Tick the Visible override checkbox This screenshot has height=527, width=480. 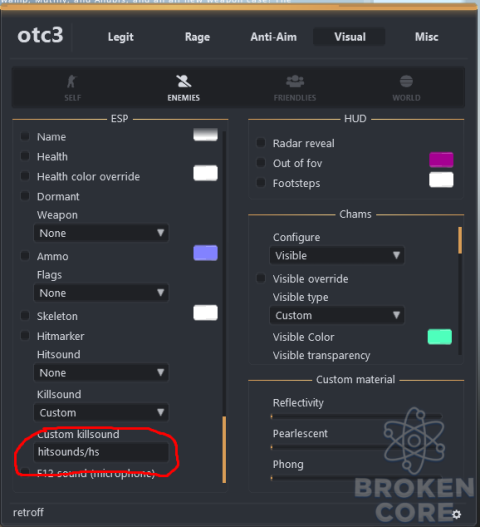coord(261,278)
